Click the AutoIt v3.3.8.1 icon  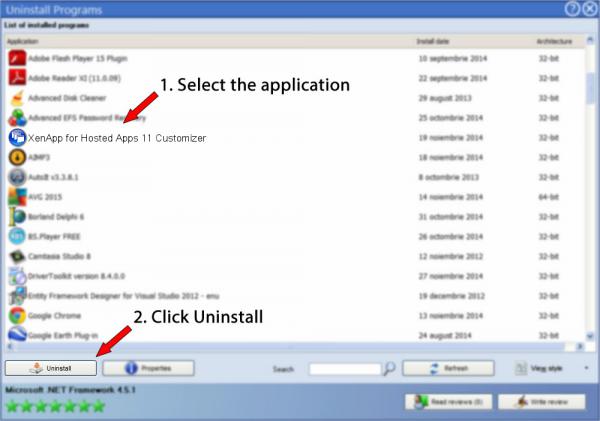coord(17,177)
